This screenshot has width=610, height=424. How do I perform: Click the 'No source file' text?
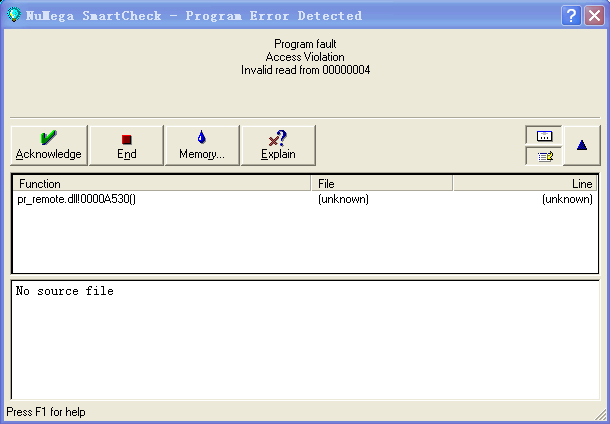click(x=65, y=291)
